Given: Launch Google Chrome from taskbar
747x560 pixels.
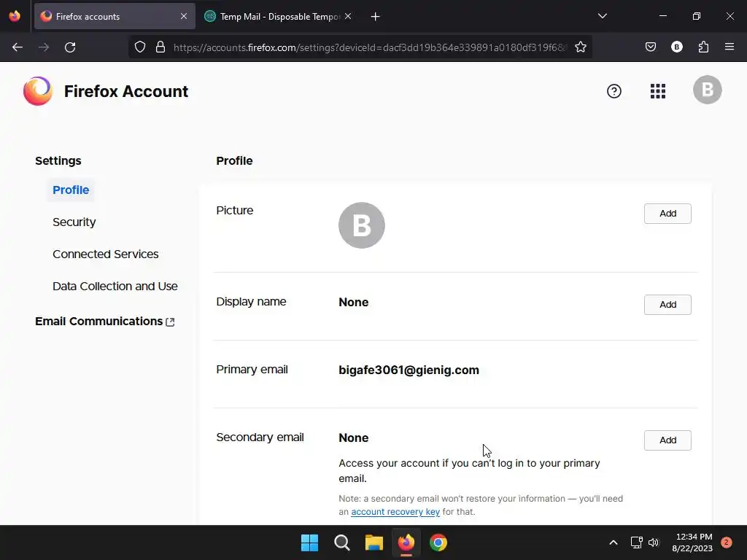Looking at the screenshot, I should [438, 542].
